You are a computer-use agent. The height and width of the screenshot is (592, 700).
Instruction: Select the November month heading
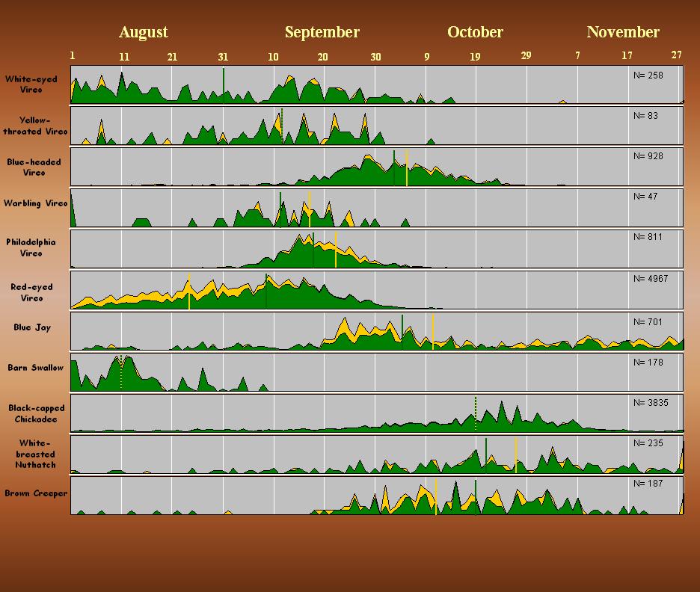click(x=623, y=32)
